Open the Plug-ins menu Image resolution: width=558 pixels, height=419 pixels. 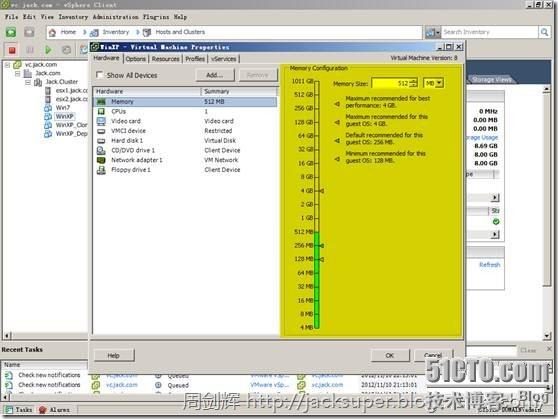point(156,17)
